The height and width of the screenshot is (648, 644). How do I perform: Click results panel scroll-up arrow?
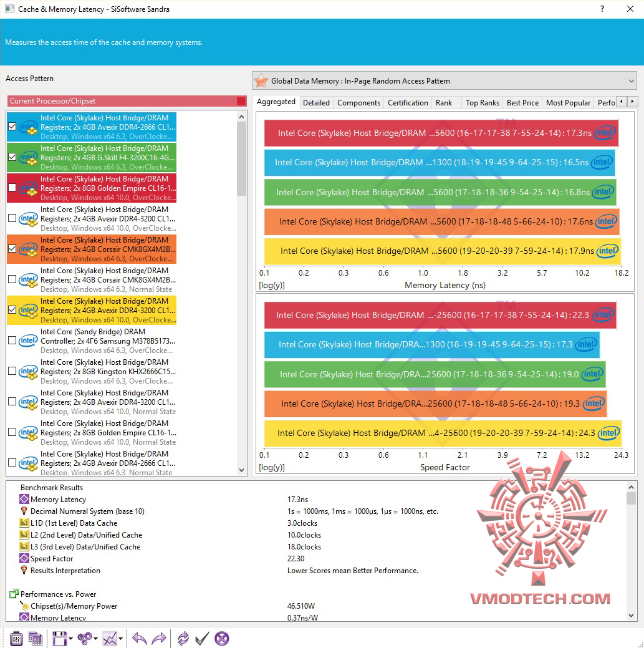[x=631, y=486]
